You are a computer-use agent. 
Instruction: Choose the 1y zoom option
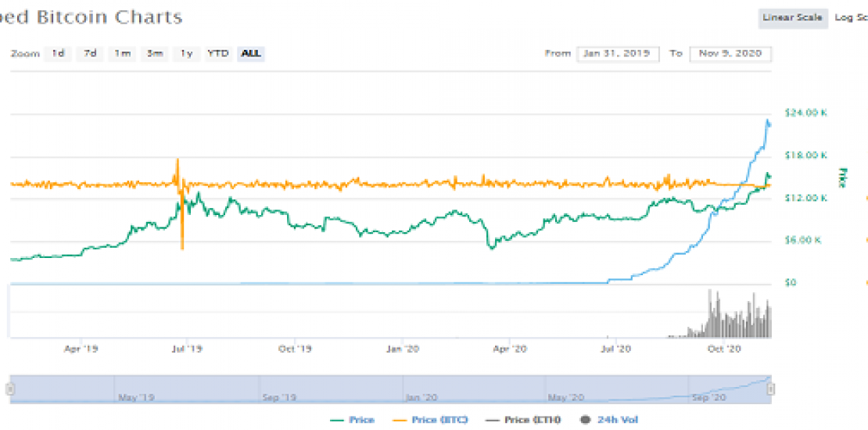point(186,53)
